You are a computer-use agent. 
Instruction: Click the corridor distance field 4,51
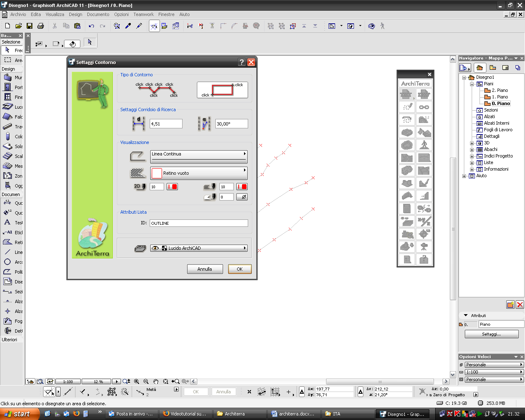166,124
